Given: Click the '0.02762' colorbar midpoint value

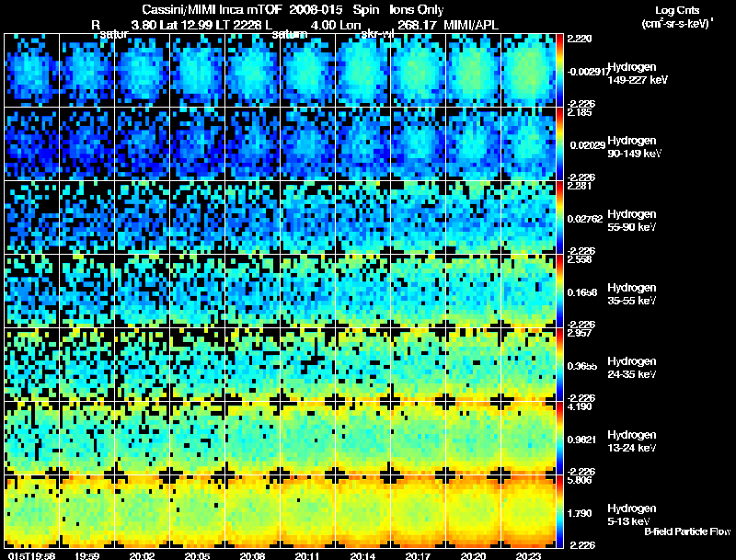Looking at the screenshot, I should (x=585, y=219).
